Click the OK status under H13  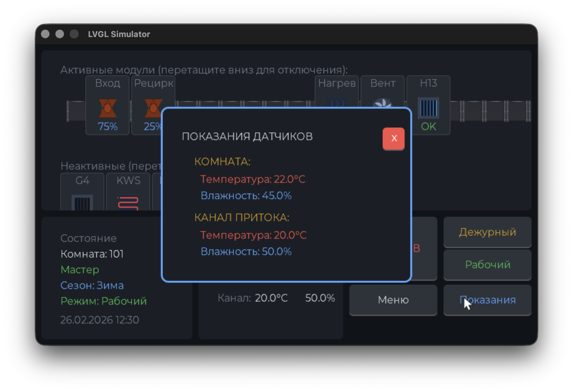pos(428,127)
